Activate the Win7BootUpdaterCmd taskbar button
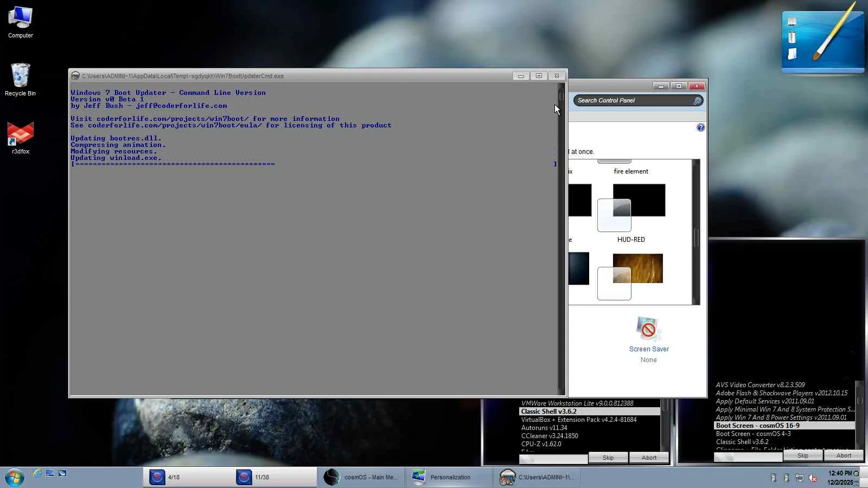This screenshot has width=868, height=488. click(538, 477)
